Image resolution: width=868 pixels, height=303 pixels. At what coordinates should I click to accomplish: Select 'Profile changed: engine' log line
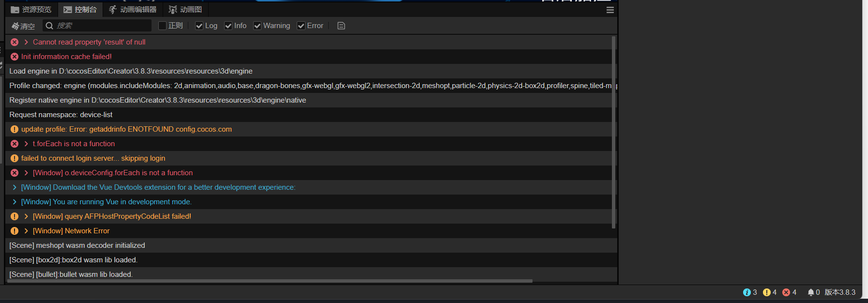coord(310,86)
